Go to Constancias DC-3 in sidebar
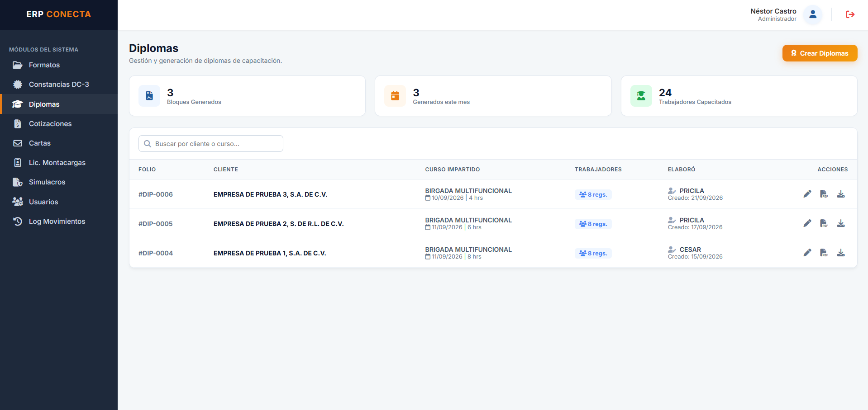 (x=59, y=85)
